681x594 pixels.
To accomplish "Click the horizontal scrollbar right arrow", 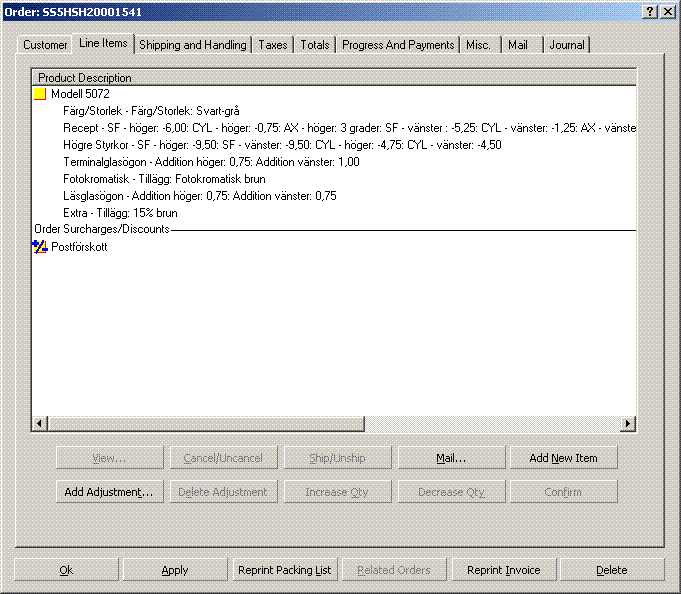I will [628, 424].
